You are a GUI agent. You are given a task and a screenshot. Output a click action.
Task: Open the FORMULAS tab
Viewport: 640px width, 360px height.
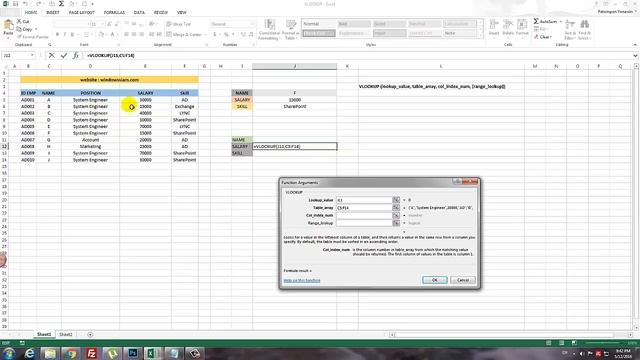click(114, 13)
